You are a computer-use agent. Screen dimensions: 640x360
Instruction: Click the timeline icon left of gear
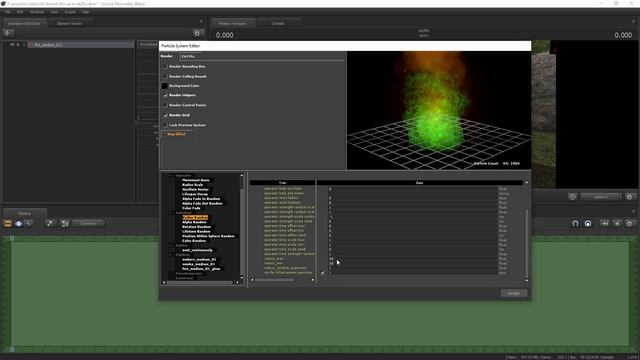(617, 224)
